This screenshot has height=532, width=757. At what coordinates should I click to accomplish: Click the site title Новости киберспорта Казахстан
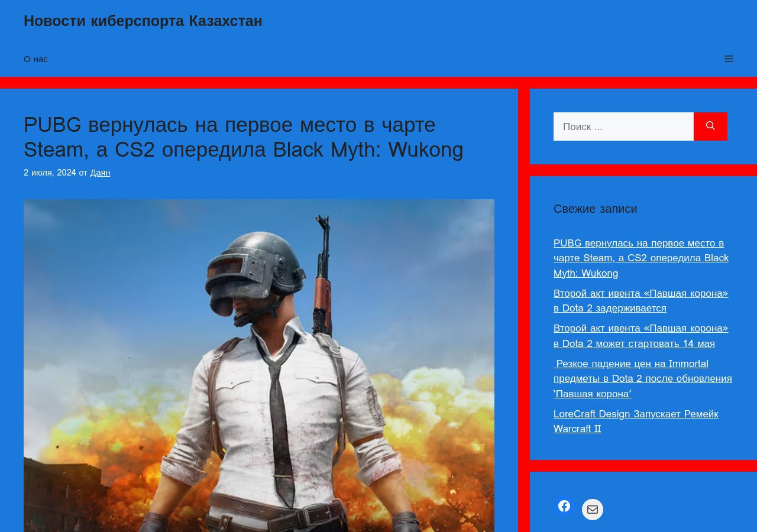(x=143, y=21)
